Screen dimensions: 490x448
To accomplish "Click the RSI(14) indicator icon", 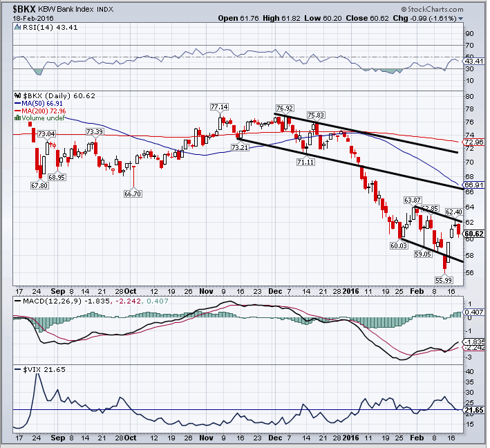I will [17, 28].
